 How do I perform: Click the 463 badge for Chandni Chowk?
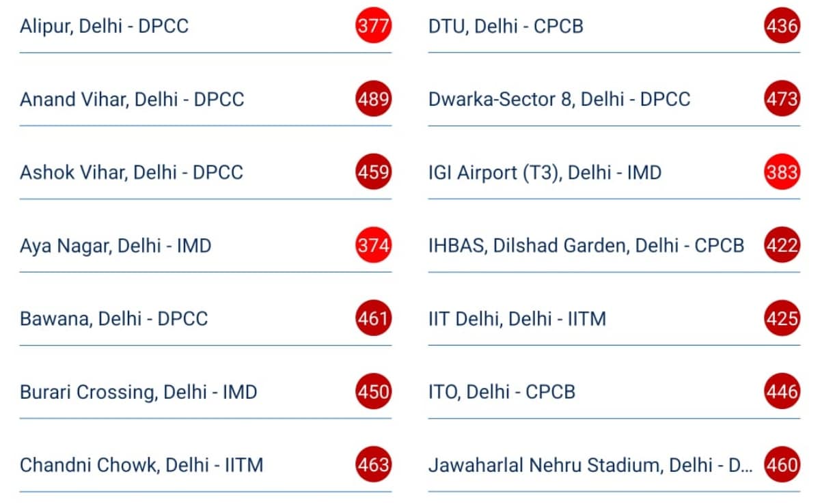[x=373, y=465]
